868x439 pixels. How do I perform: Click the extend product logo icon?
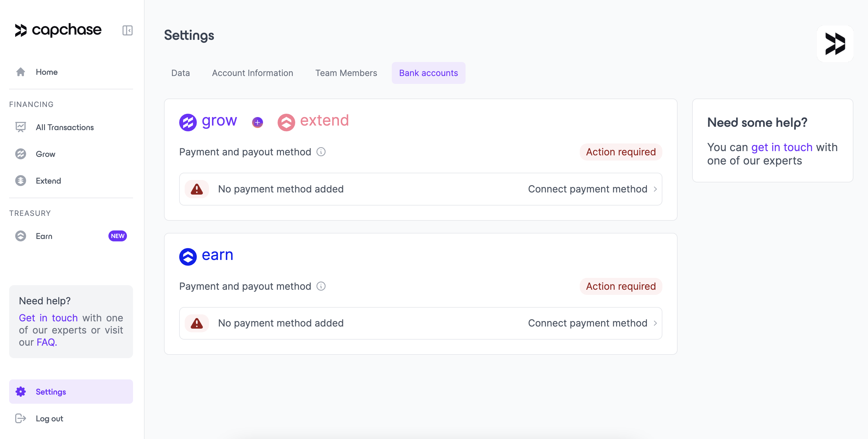(286, 122)
